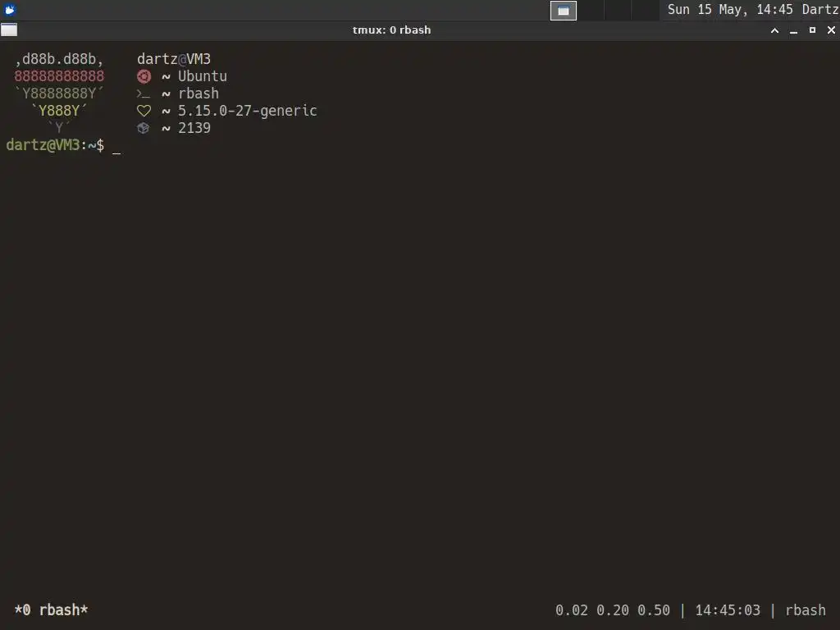Click the heart icon beside kernel version
This screenshot has height=630, width=840.
click(x=144, y=111)
